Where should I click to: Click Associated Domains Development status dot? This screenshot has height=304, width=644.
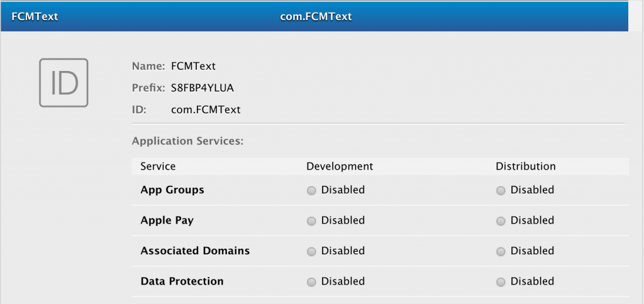[x=311, y=251]
